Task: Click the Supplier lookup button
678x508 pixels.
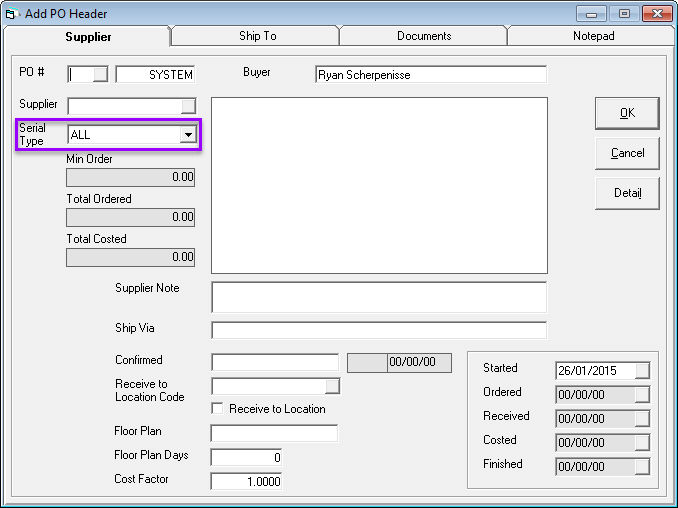Action: (188, 106)
